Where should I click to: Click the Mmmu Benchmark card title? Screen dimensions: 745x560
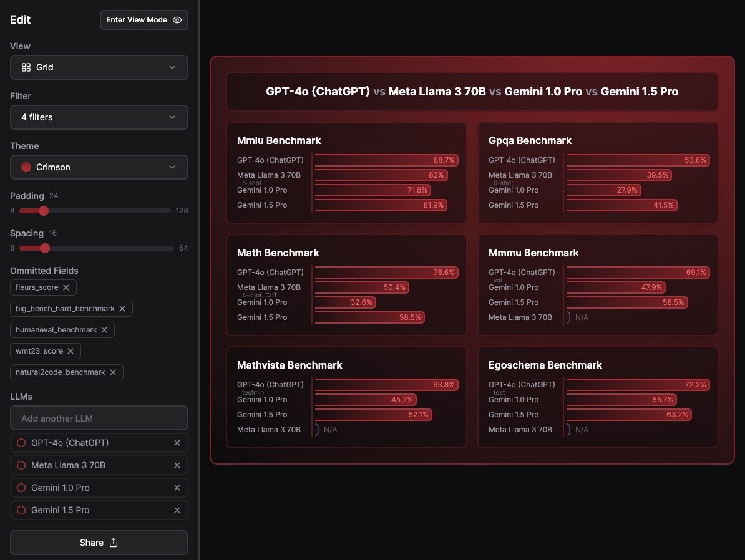tap(533, 253)
